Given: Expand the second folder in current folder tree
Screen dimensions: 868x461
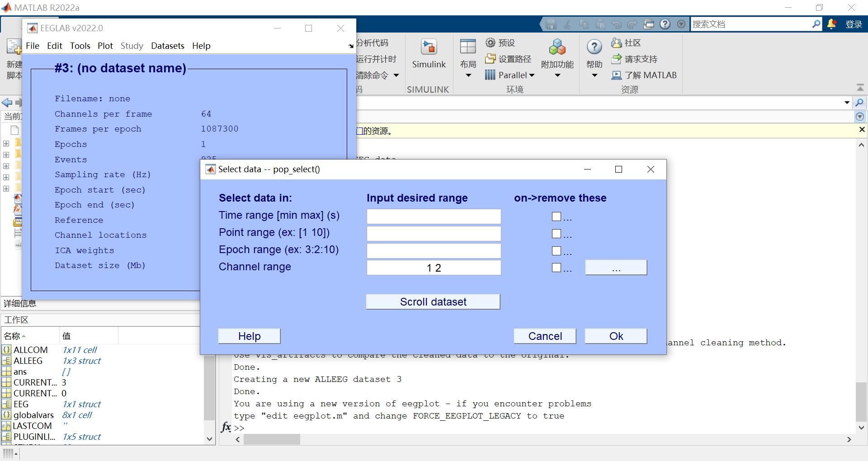Looking at the screenshot, I should pyautogui.click(x=6, y=155).
